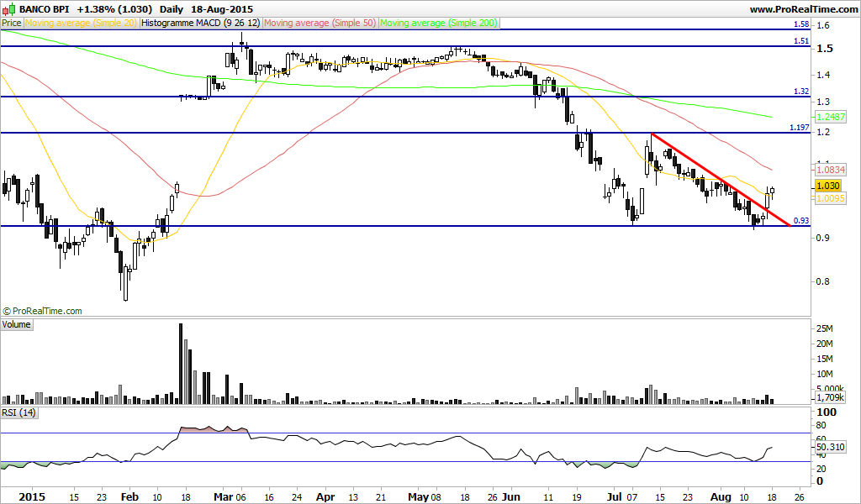This screenshot has height=504, width=861.
Task: Click the 1.6 price axis label
Action: (x=824, y=25)
